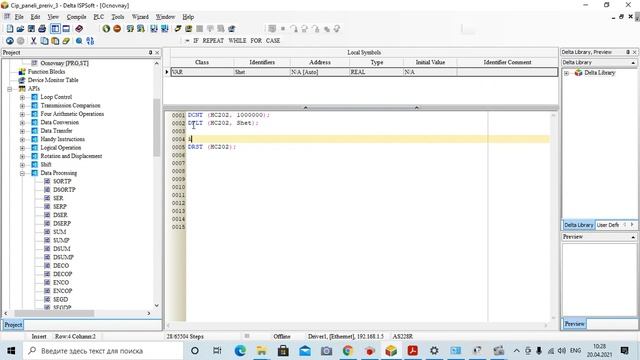
Task: Click the Project tree scroll down arrow
Action: [x=157, y=305]
